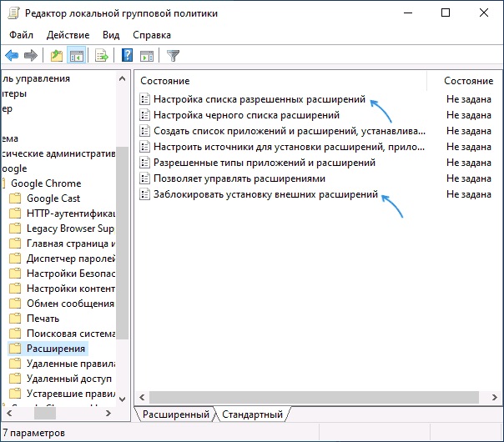The image size is (504, 442).
Task: Select the Главная страница folder in tree
Action: click(71, 244)
